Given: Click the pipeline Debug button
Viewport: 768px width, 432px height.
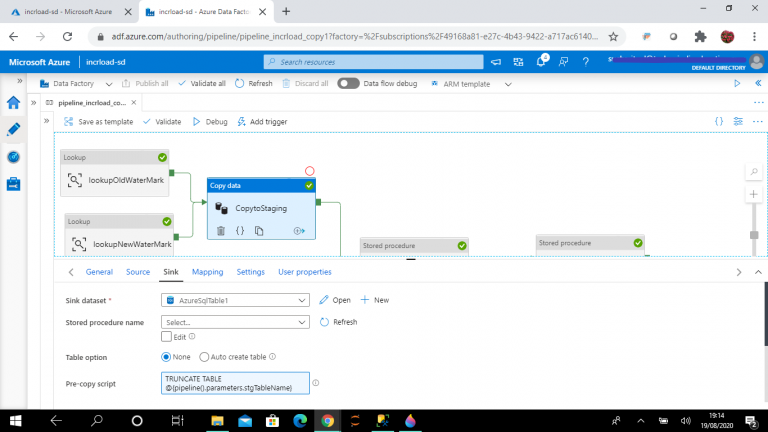Looking at the screenshot, I should [x=210, y=121].
